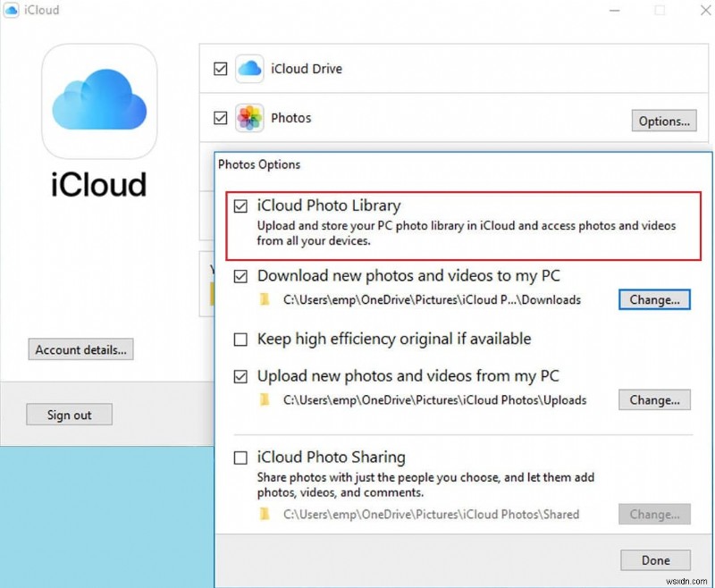Open Options for Photos
The height and width of the screenshot is (588, 715).
(663, 121)
